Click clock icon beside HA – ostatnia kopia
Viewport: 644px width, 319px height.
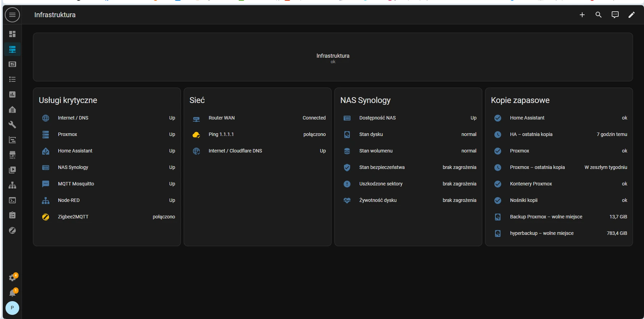pyautogui.click(x=498, y=135)
